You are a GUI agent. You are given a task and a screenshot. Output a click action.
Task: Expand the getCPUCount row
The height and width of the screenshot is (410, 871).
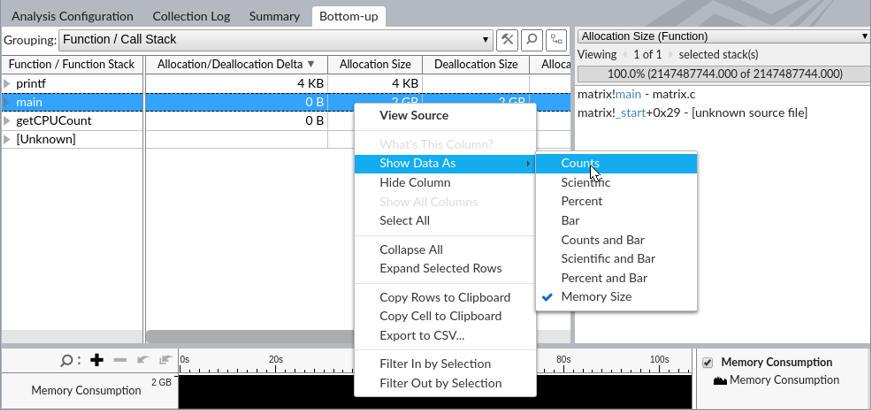(x=8, y=121)
